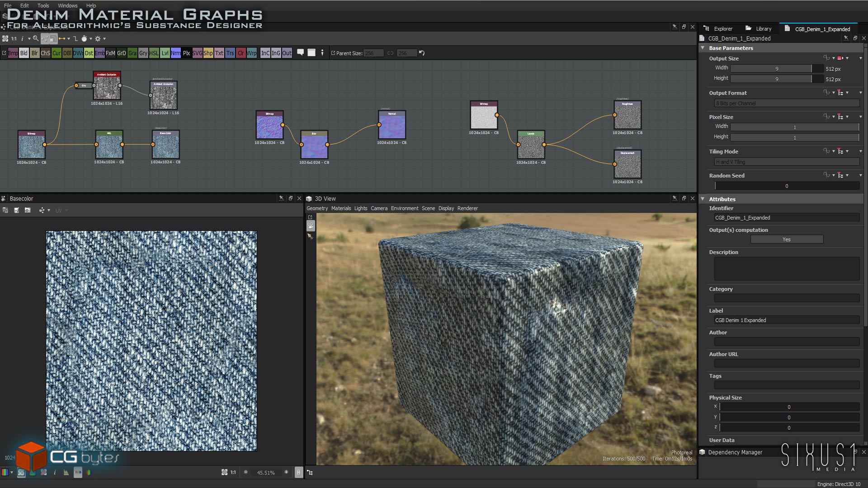Add an FX-Map node from the FxM button

tap(110, 53)
